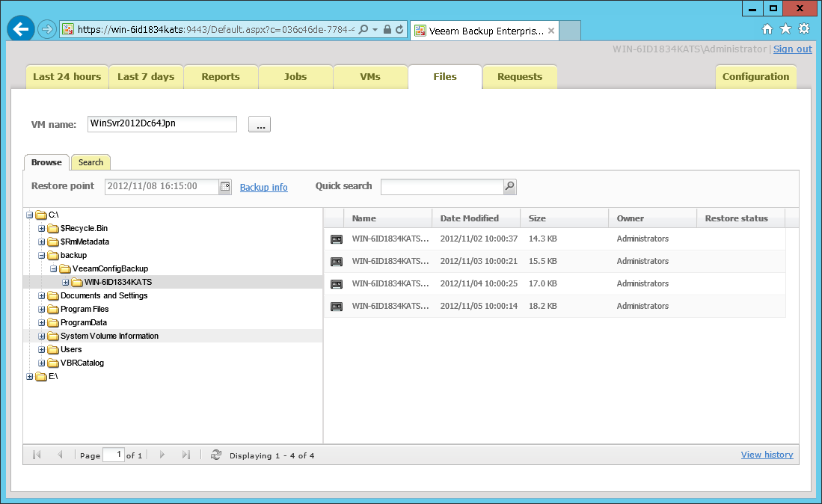822x504 pixels.
Task: Sort by the Date Modified column header
Action: click(x=476, y=218)
